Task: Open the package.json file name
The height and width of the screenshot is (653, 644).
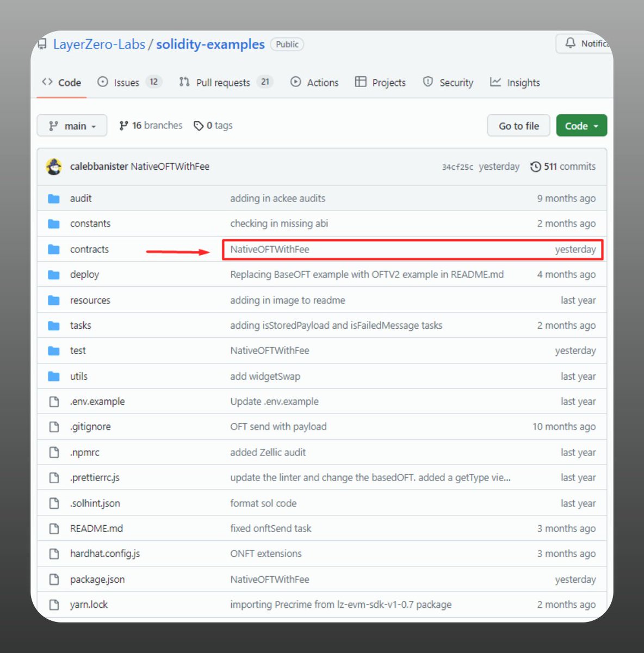Action: click(x=97, y=580)
